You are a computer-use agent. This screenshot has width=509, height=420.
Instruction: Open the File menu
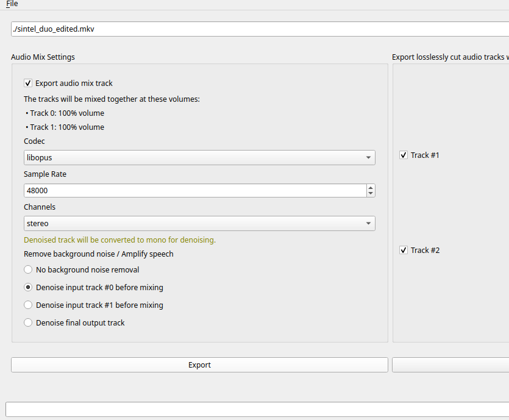coord(12,4)
